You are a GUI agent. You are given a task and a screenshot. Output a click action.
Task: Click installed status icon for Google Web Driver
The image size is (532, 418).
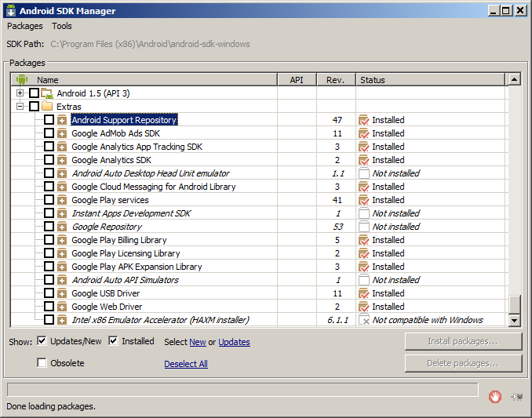pyautogui.click(x=364, y=307)
